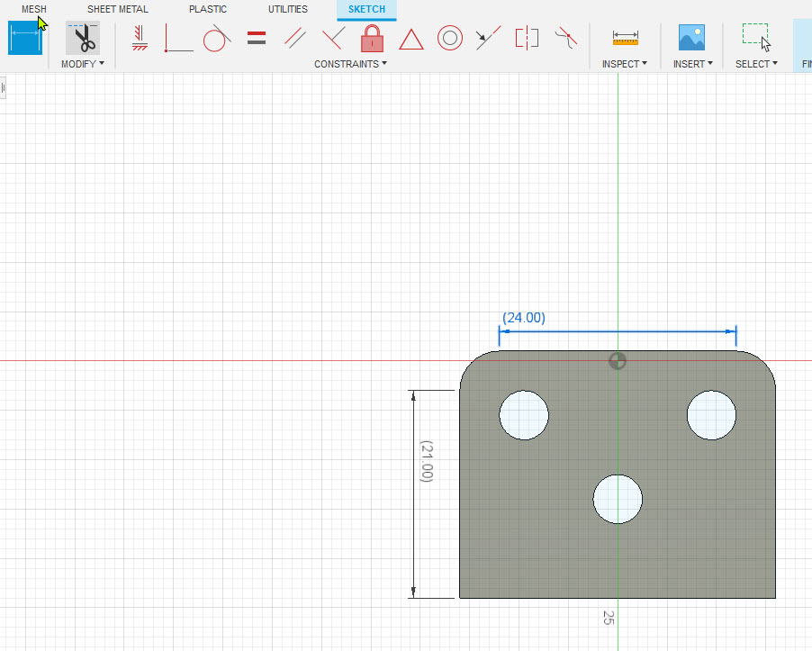Apply the Tangent constraint
The image size is (812, 651).
[x=216, y=38]
